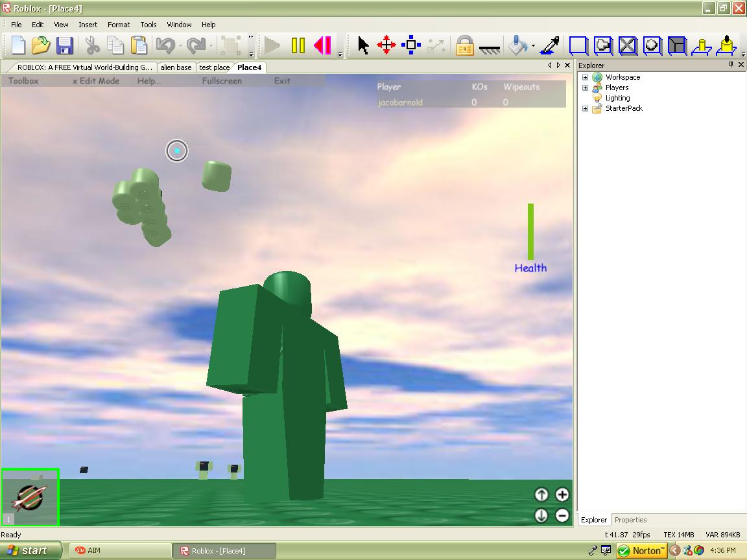Open the Undo history dropdown arrow
This screenshot has width=747, height=560.
point(180,45)
